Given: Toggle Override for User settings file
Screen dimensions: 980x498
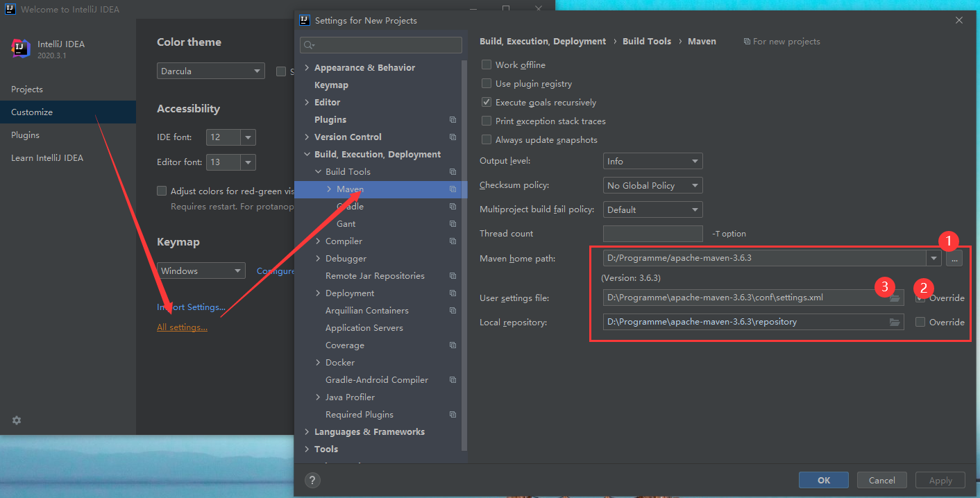Looking at the screenshot, I should pos(920,298).
